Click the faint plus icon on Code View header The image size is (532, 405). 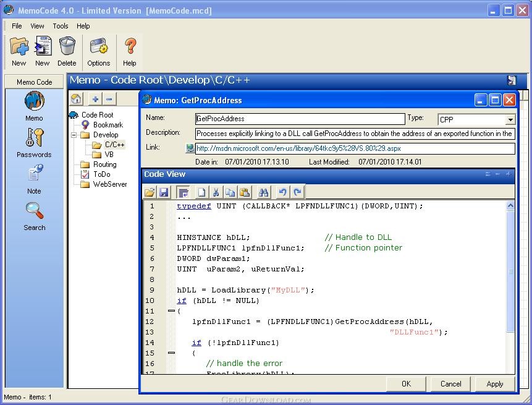(509, 174)
